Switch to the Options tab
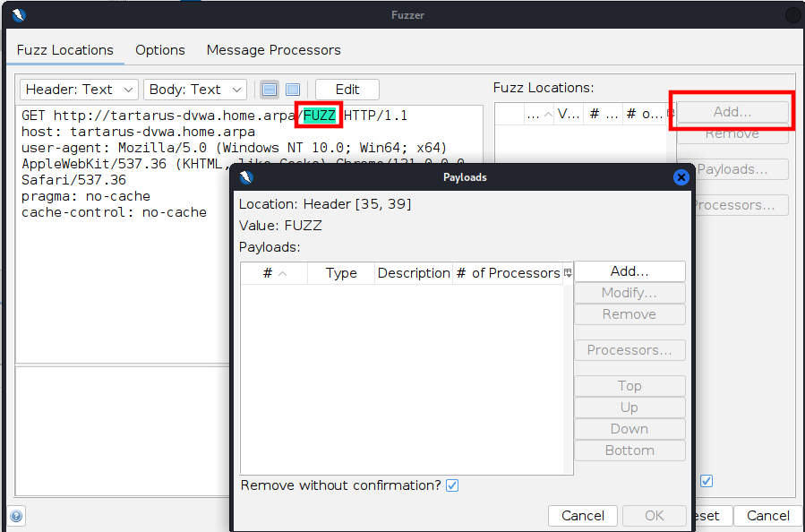The image size is (805, 532). pyautogui.click(x=159, y=50)
